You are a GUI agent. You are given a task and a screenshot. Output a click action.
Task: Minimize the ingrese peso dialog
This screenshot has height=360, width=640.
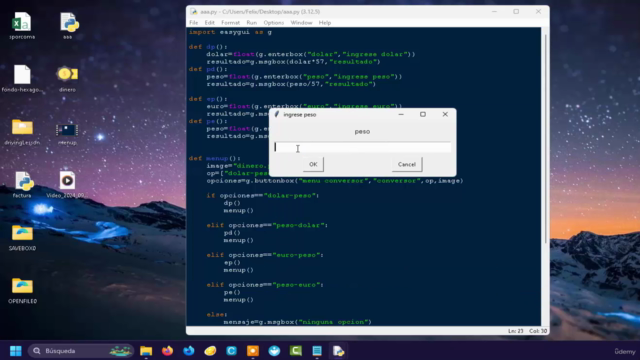pos(401,115)
